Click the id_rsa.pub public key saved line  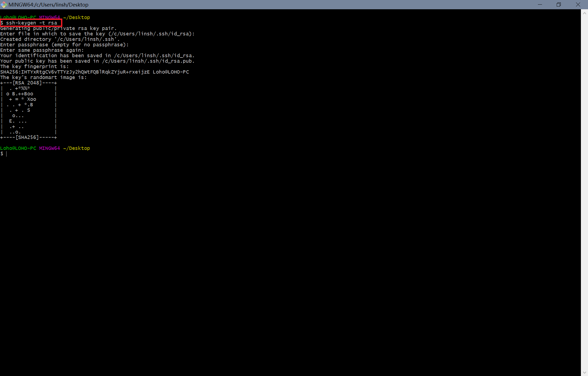(97, 61)
